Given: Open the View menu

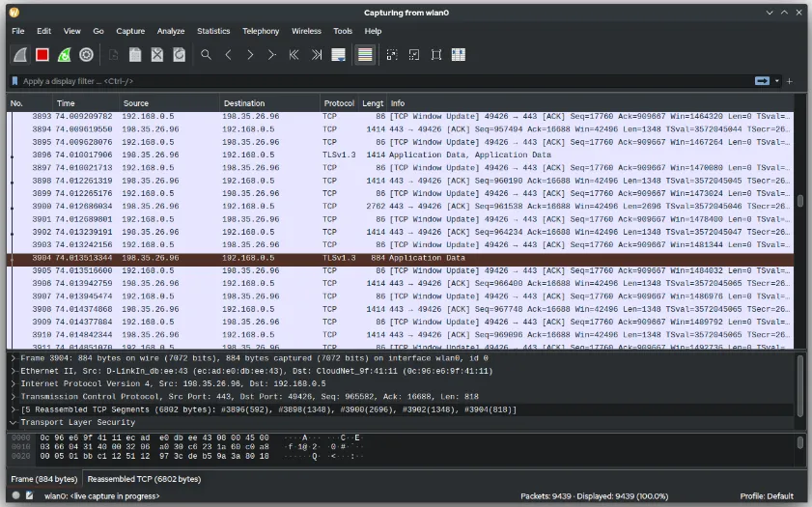Looking at the screenshot, I should click(x=72, y=31).
